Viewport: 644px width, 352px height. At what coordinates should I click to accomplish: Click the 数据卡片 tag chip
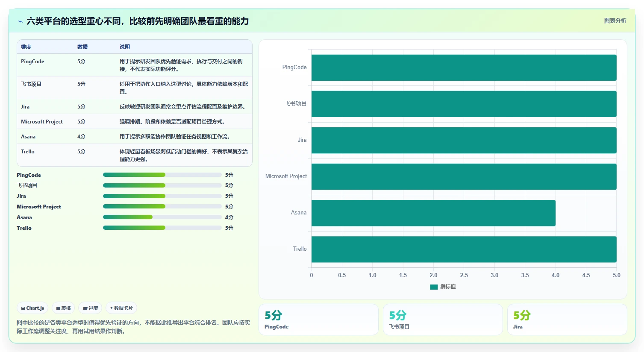[121, 308]
